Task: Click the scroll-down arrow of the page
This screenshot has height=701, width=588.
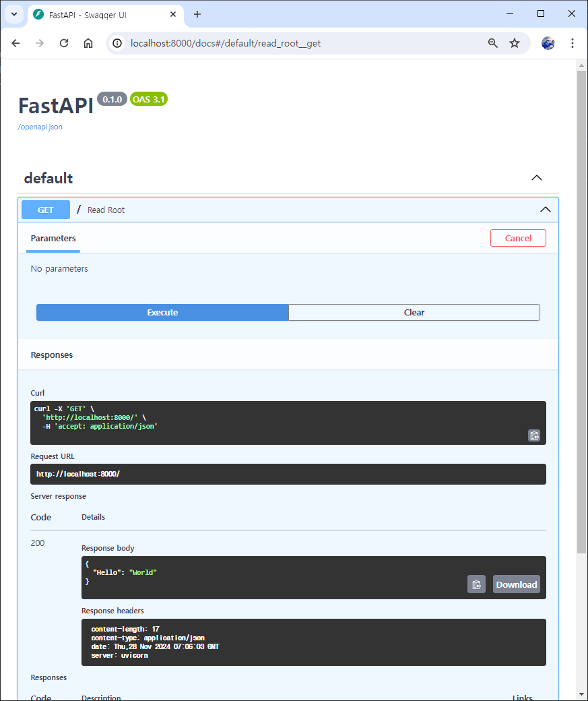Action: [581, 694]
